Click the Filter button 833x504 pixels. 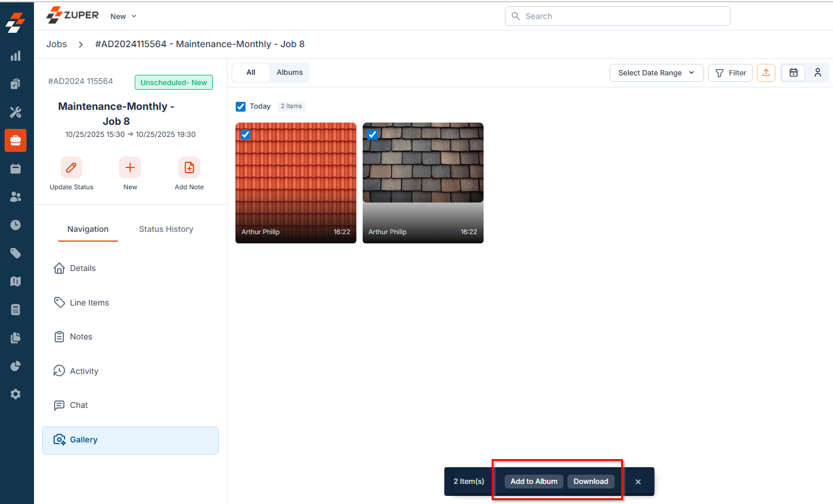coord(730,72)
